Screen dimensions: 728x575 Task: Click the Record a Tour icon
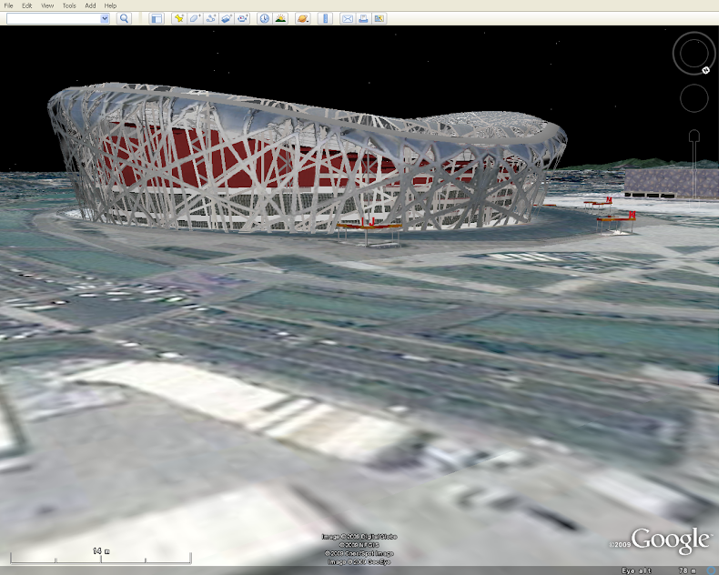242,18
